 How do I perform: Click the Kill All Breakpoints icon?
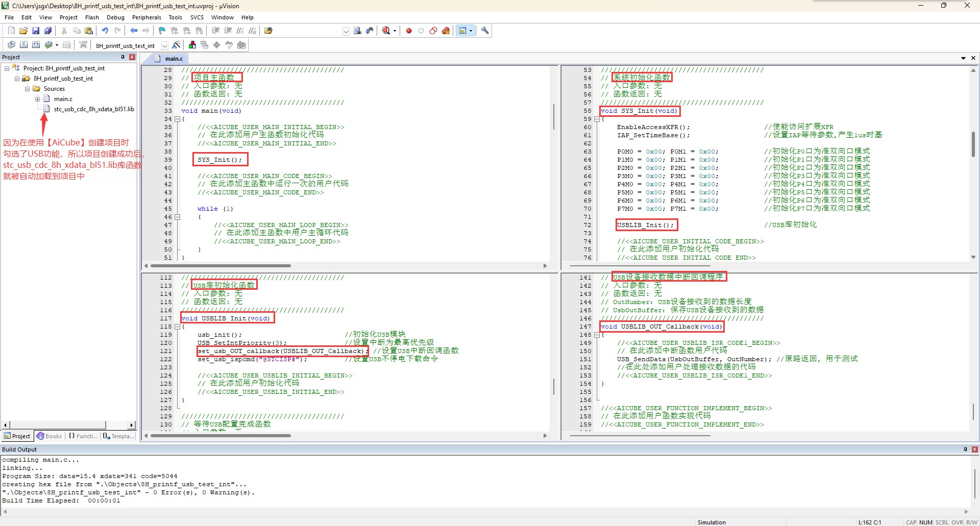[x=446, y=31]
